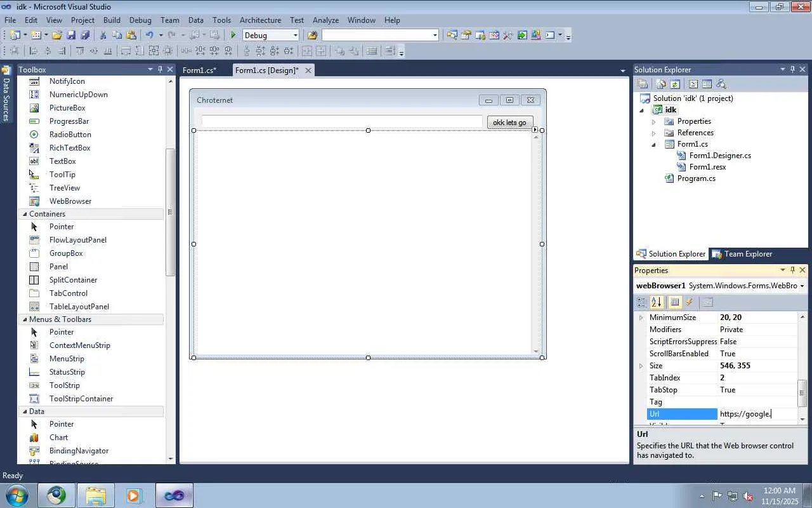This screenshot has height=508, width=812.
Task: Open the Build menu
Action: click(112, 20)
